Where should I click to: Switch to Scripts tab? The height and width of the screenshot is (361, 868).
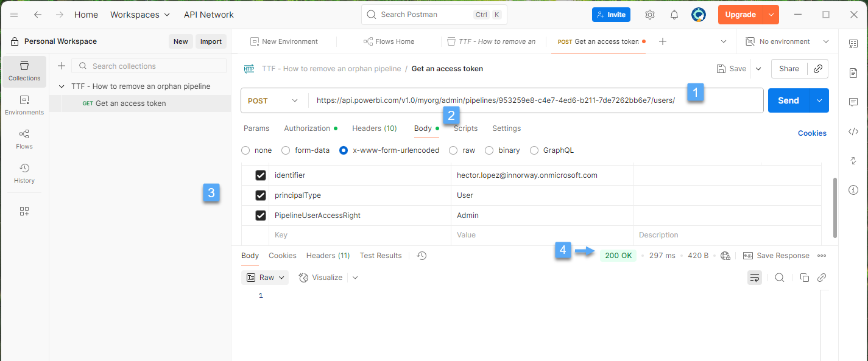pyautogui.click(x=465, y=128)
